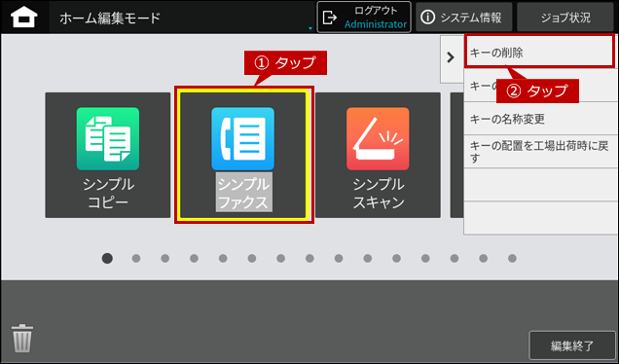
Task: Tap the Simple Fax (シンプルファクス) key
Action: (x=242, y=155)
